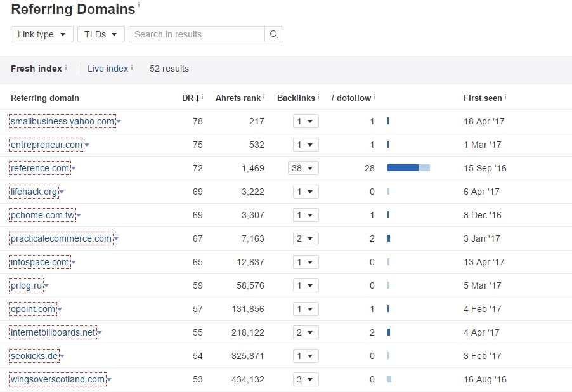Viewport: 572px width, 392px height.
Task: Expand caret menu beside lifehack.org
Action: pyautogui.click(x=62, y=192)
